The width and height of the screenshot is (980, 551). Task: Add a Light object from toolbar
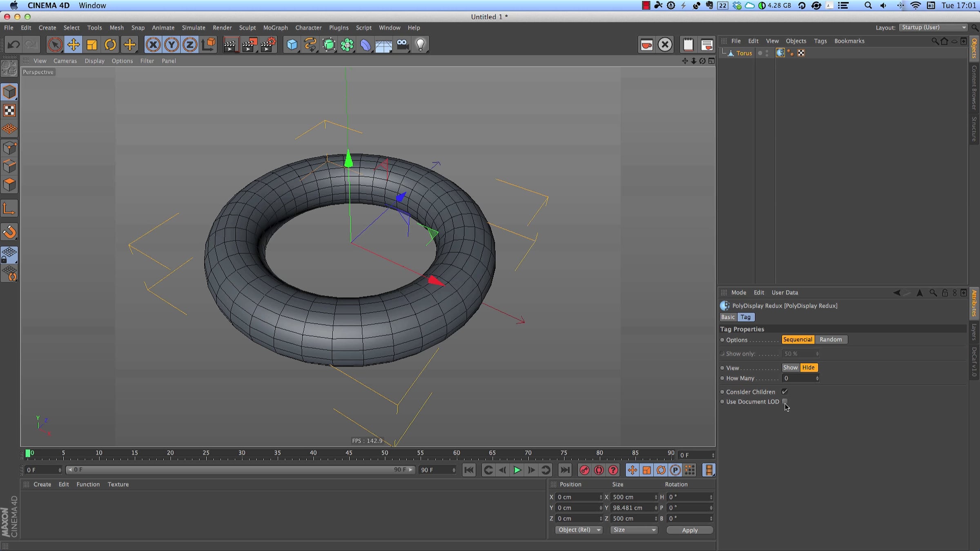point(421,44)
